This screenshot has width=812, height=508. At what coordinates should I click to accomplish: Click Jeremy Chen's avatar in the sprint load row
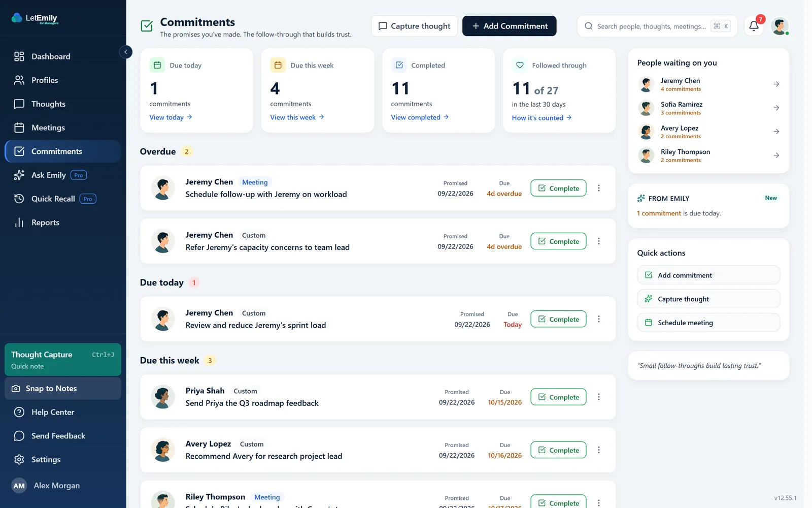tap(163, 319)
